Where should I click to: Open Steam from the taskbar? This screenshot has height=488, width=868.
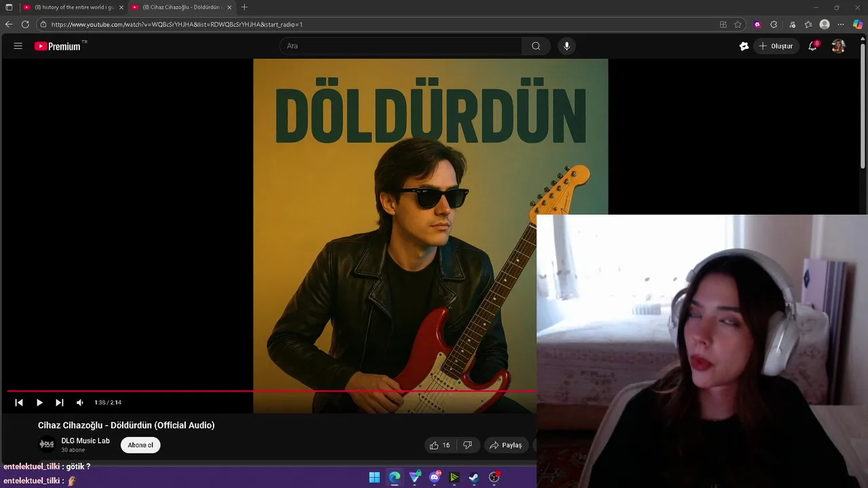tap(474, 477)
